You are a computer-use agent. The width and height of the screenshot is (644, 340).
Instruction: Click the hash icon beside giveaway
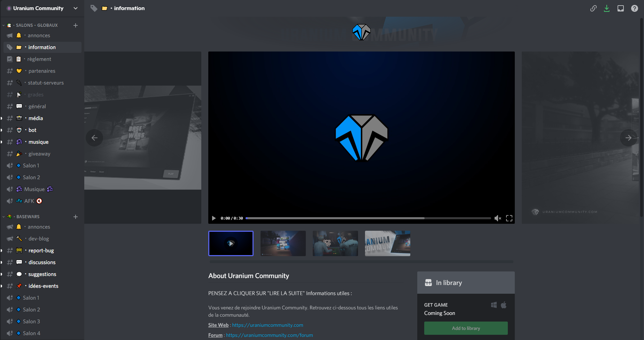(10, 154)
